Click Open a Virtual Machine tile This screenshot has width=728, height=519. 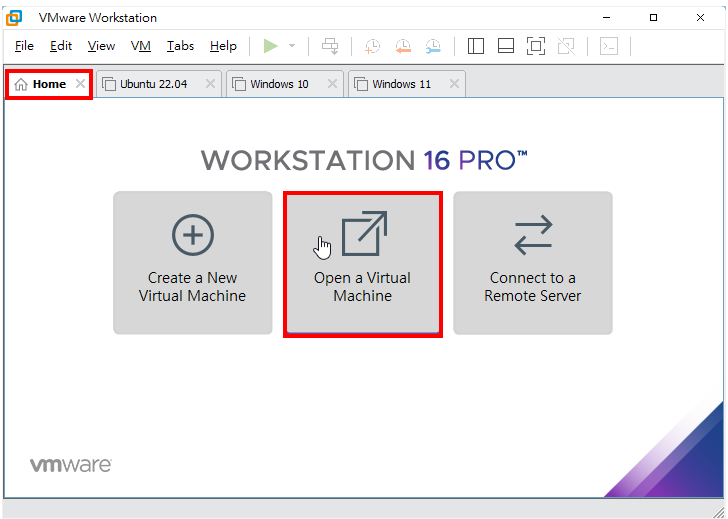coord(363,264)
